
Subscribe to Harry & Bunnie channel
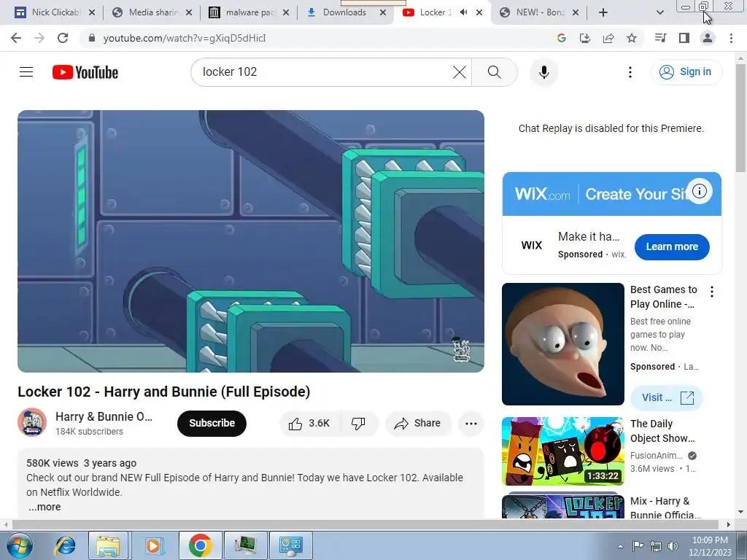(212, 424)
